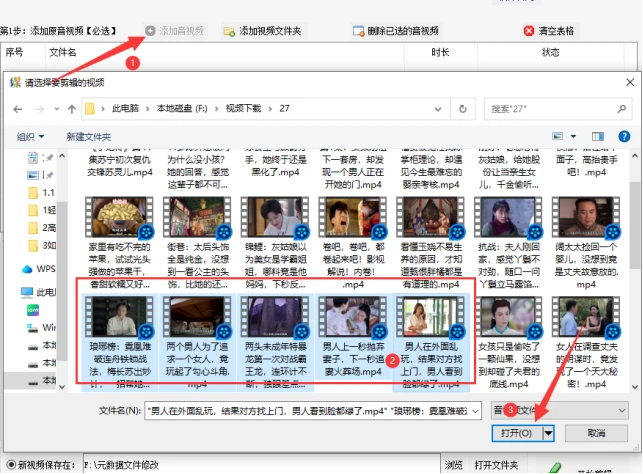The height and width of the screenshot is (474, 643).
Task: Click the 取消 cancel button
Action: (596, 433)
